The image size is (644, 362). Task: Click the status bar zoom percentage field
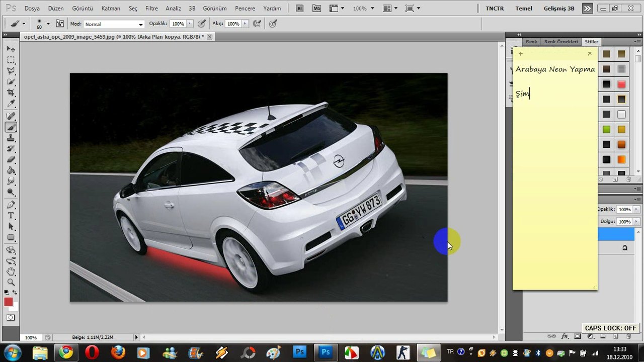coord(31,337)
